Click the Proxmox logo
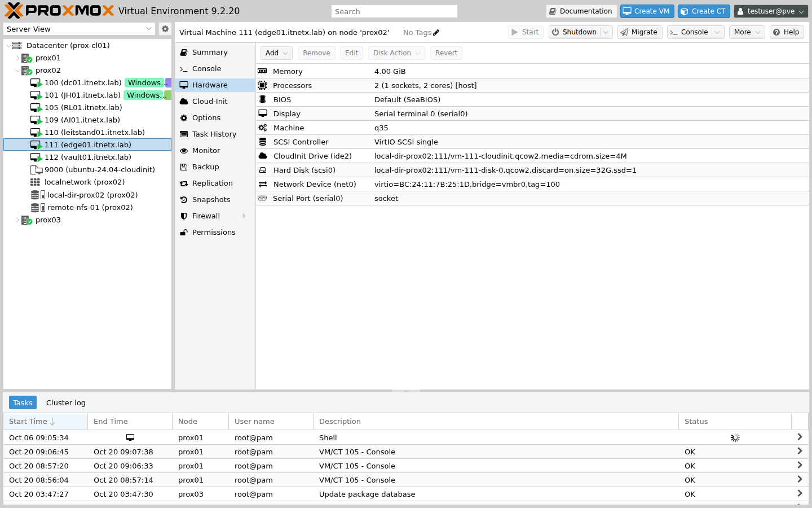The height and width of the screenshot is (508, 812). point(59,11)
